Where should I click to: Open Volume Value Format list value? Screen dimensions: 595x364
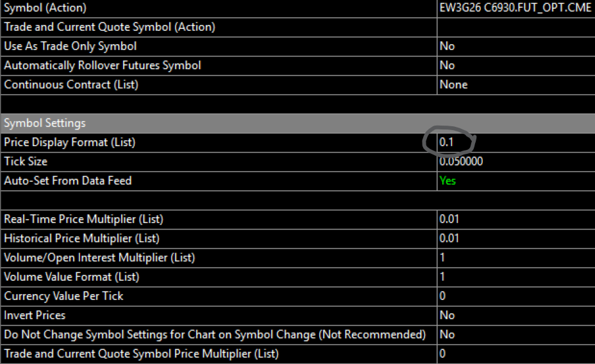coord(442,277)
